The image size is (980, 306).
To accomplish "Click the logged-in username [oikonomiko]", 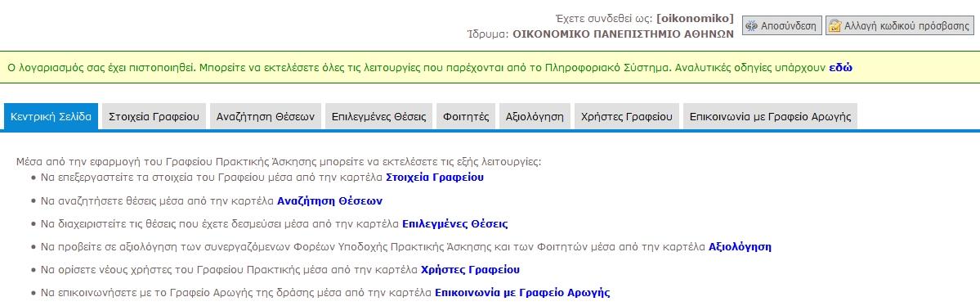I will [695, 19].
